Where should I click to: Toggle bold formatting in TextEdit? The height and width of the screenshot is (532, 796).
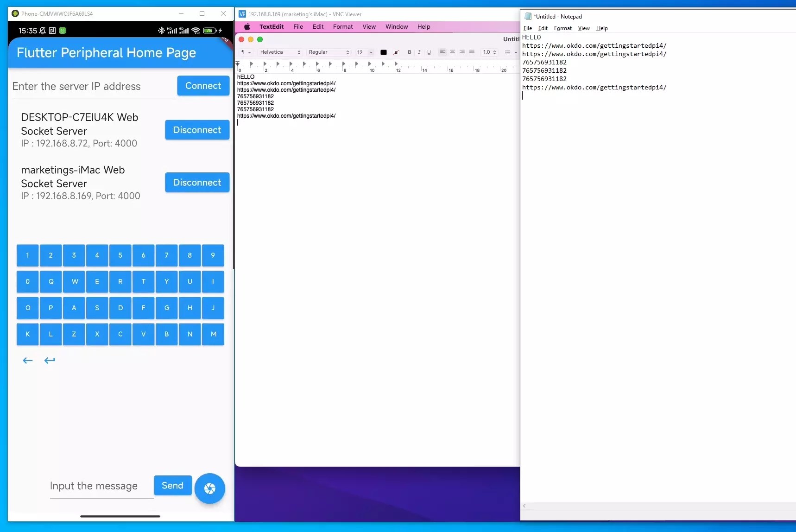click(409, 52)
